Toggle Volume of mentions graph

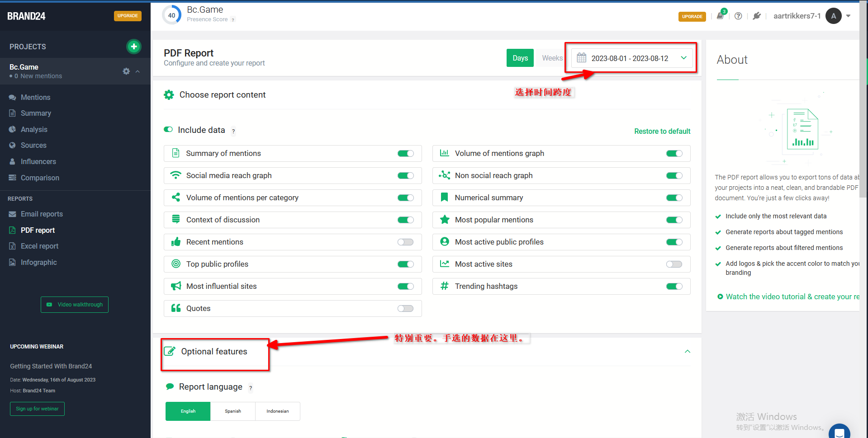coord(674,154)
